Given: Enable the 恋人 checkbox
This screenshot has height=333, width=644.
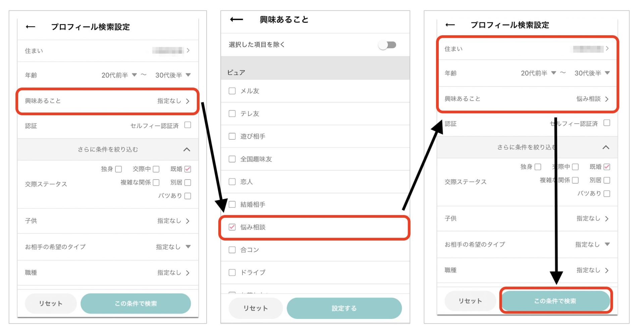Looking at the screenshot, I should pos(232,182).
